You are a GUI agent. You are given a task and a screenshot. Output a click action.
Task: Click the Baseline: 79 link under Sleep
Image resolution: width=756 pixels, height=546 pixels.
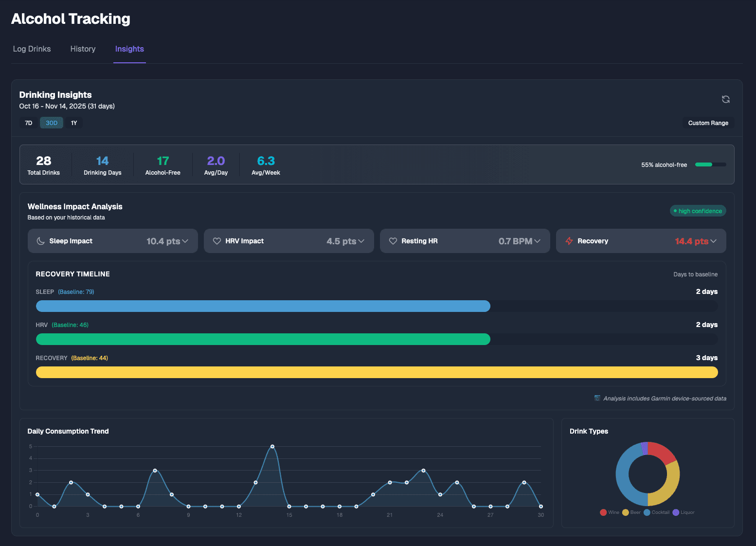(76, 291)
